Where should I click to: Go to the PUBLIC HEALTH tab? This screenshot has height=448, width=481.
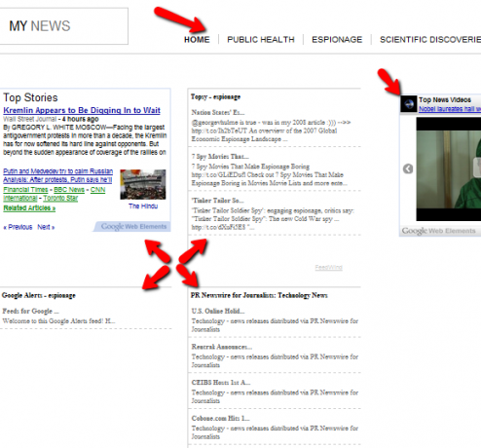tap(261, 40)
